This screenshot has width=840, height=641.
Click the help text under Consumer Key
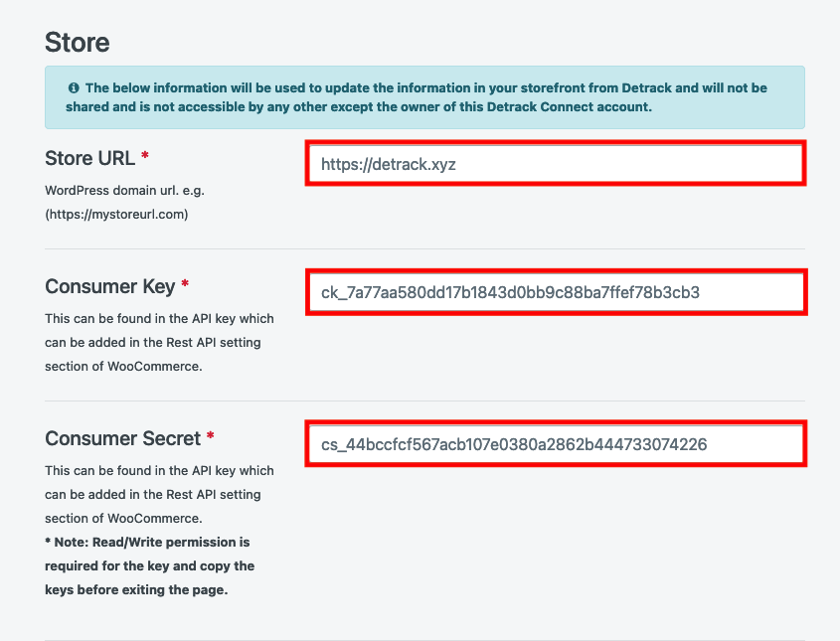click(x=159, y=342)
